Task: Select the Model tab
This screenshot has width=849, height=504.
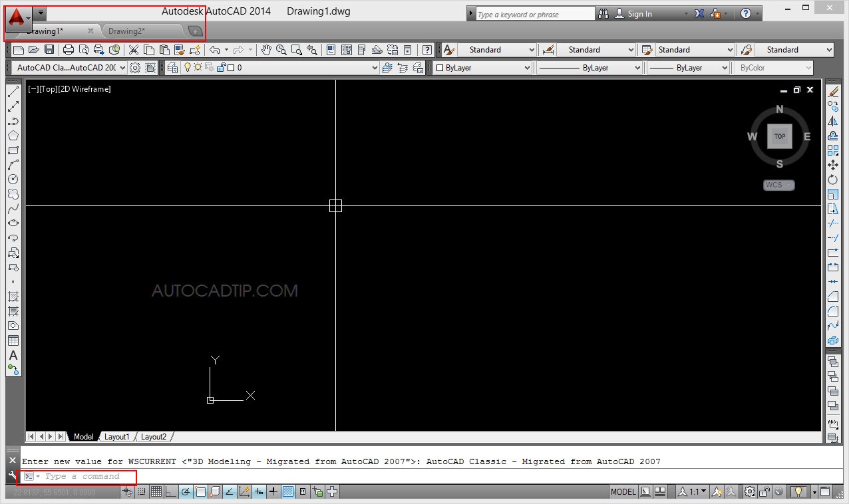Action: [83, 437]
